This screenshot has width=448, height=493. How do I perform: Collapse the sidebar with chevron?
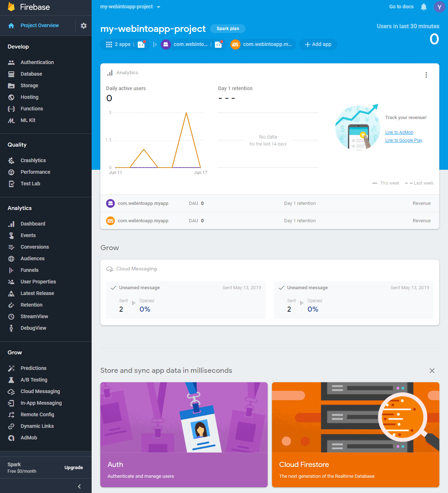79,486
